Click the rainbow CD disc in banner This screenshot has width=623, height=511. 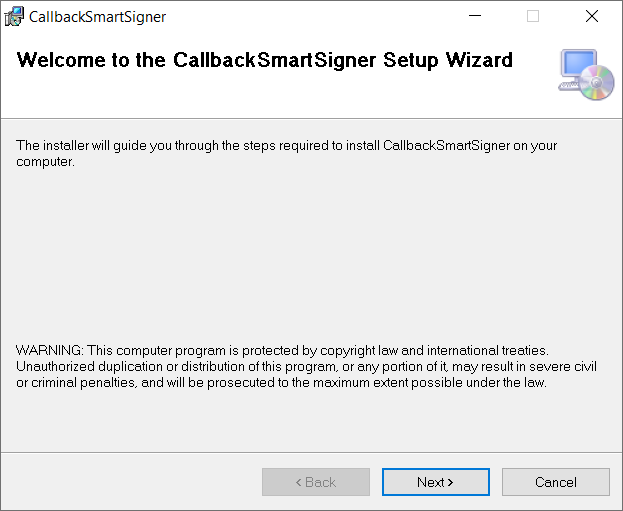point(597,82)
